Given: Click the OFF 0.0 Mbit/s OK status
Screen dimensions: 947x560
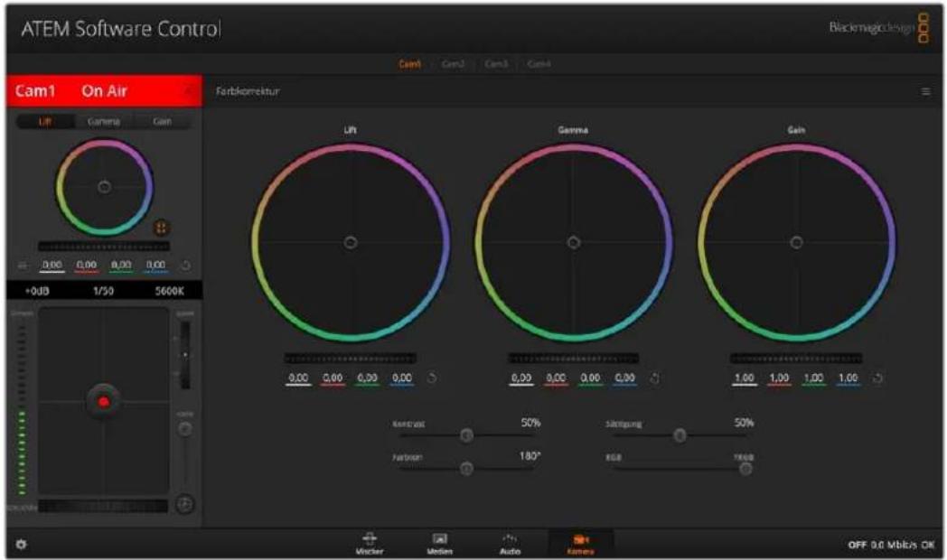Looking at the screenshot, I should [891, 545].
